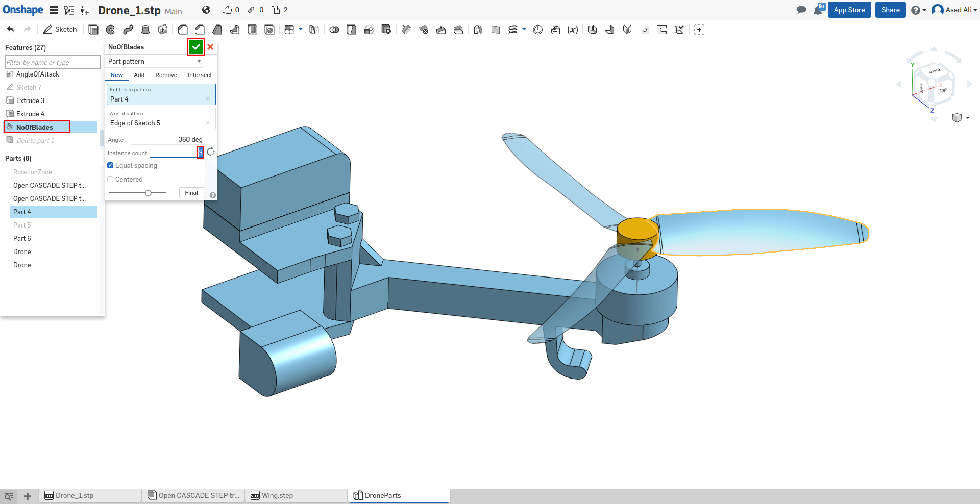Expand the pattern tools dropdown arrow
Viewport: 980px width, 504px height.
(301, 29)
